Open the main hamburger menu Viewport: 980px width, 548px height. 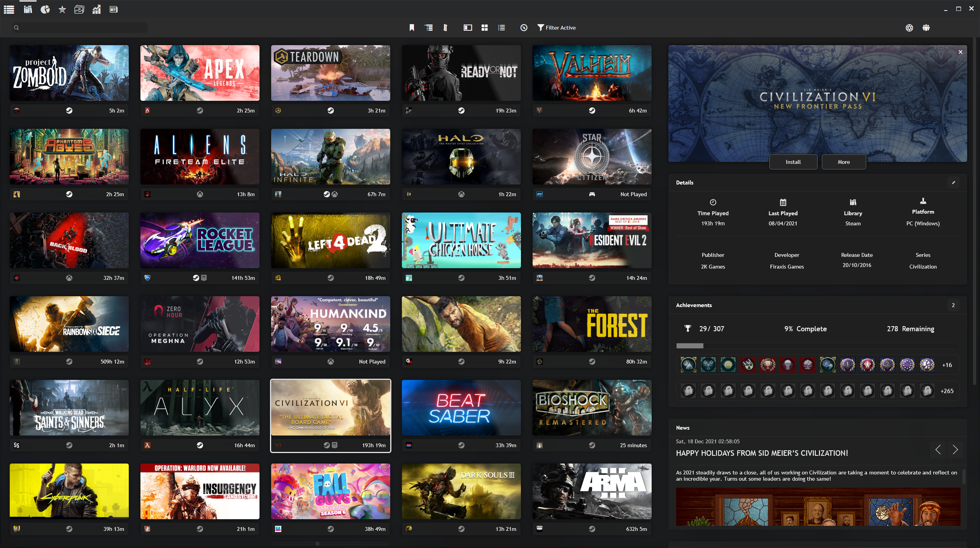(9, 9)
